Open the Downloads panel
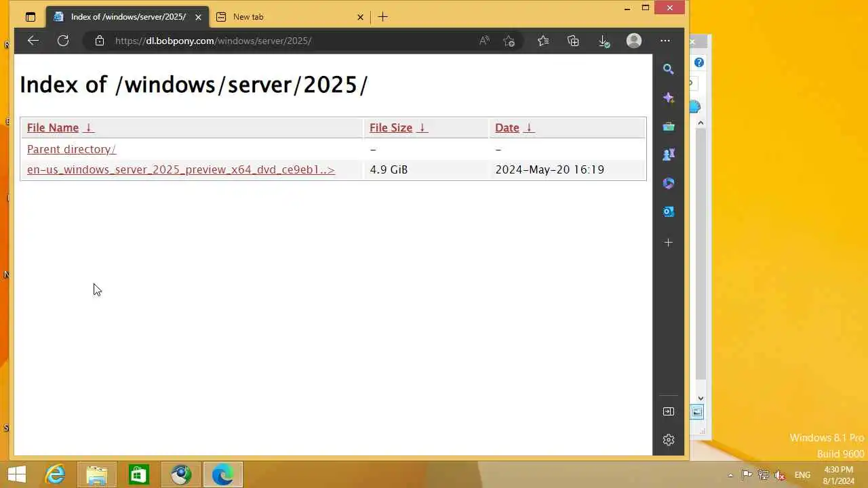 604,41
